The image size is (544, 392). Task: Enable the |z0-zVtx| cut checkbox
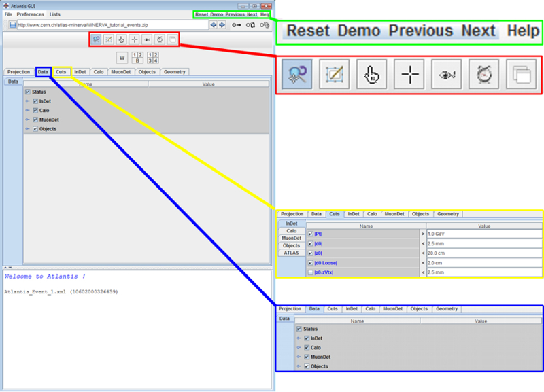[311, 272]
